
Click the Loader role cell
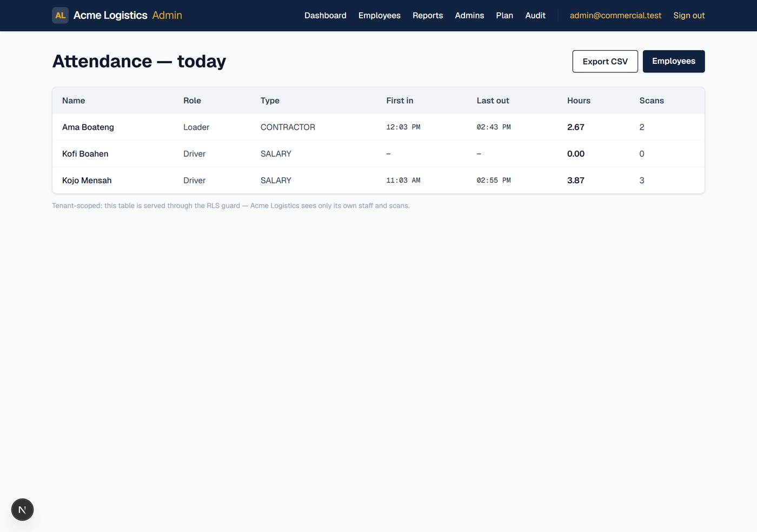pos(196,127)
